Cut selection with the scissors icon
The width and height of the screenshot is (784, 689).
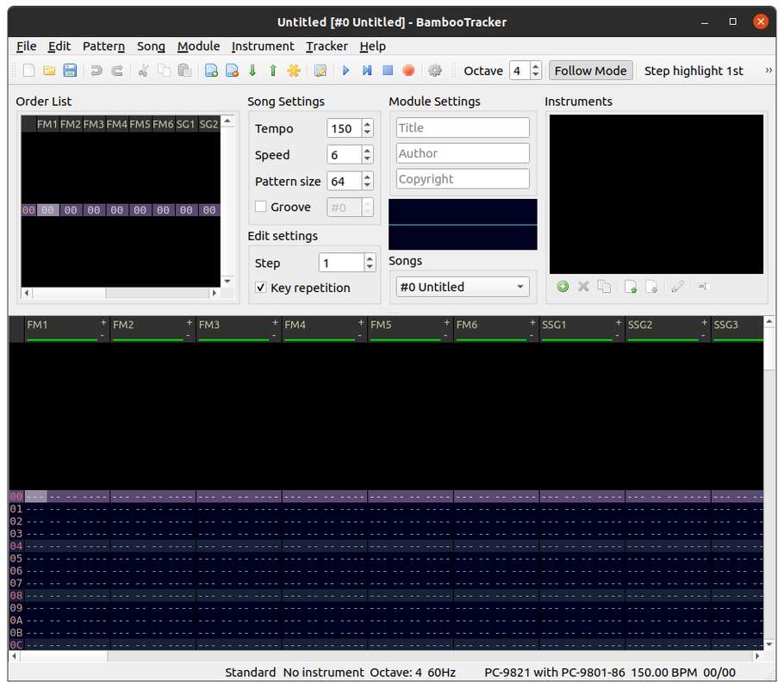pos(144,71)
